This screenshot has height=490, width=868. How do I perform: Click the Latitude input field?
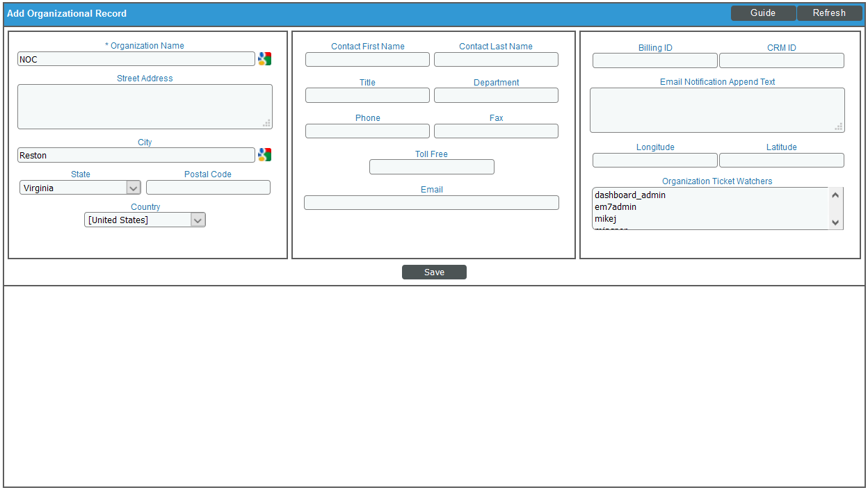[x=782, y=161]
